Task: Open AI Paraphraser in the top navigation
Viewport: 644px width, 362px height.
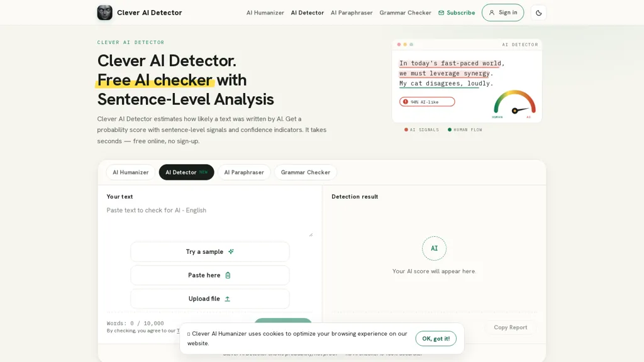Action: 352,13
